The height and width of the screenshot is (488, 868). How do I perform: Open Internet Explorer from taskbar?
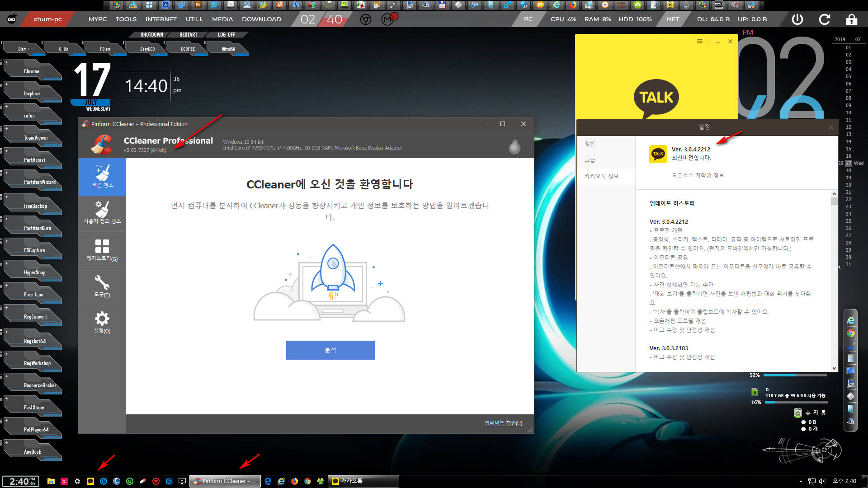281,481
